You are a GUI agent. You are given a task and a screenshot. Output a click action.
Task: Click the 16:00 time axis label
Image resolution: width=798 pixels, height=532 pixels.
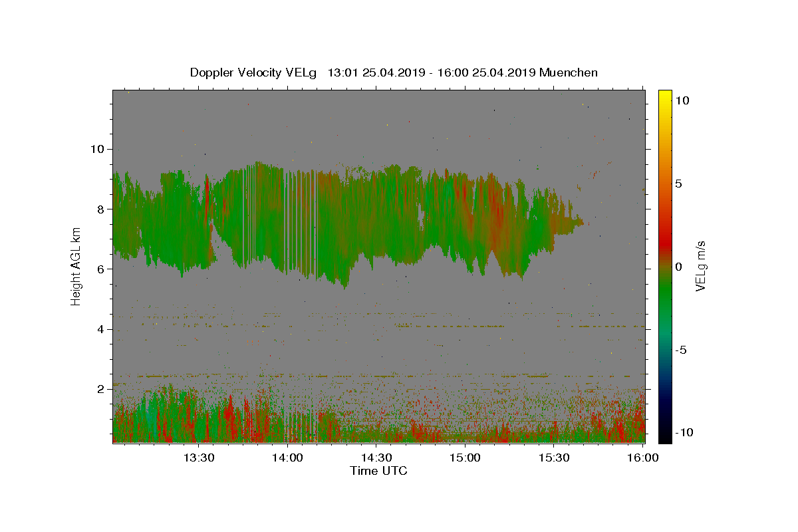click(642, 458)
